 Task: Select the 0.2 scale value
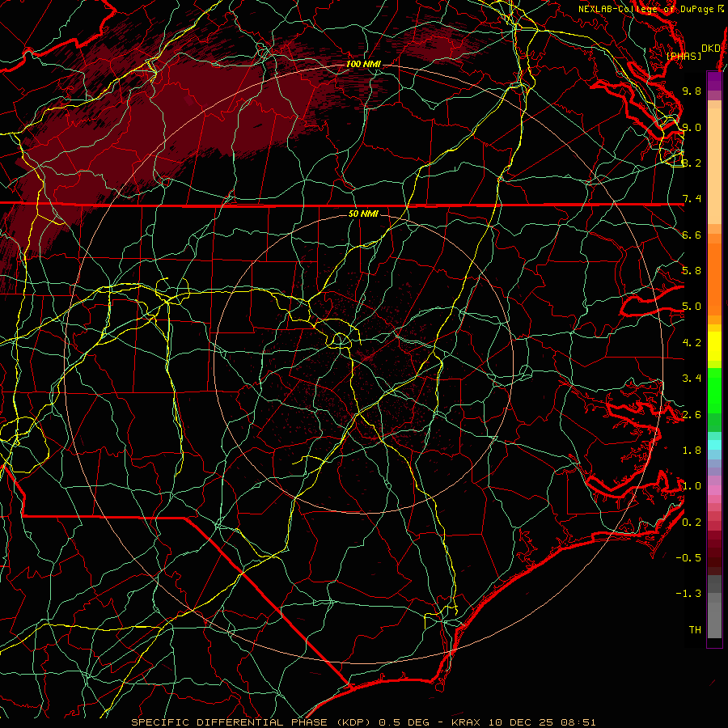692,523
